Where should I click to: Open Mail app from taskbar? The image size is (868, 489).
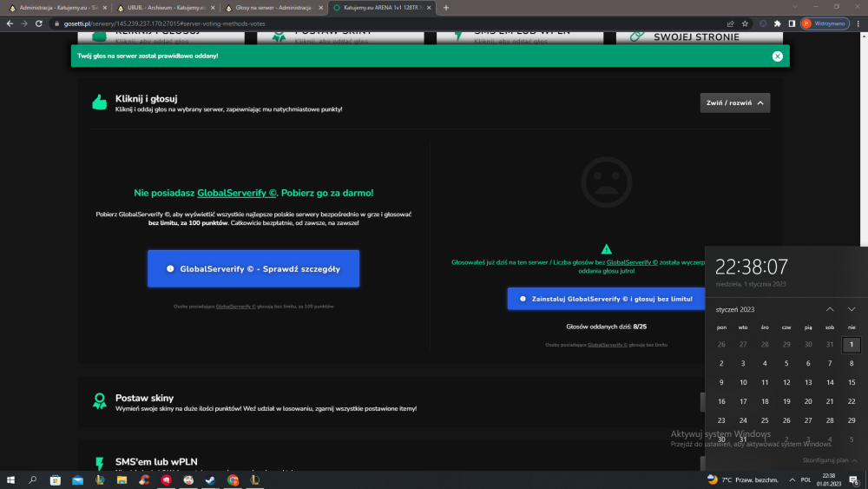(77, 480)
